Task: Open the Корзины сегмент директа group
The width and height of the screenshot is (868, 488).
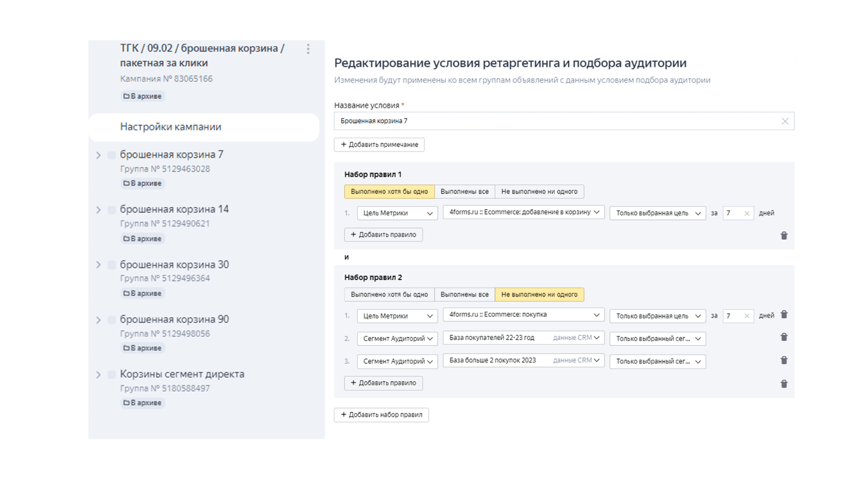Action: [182, 374]
